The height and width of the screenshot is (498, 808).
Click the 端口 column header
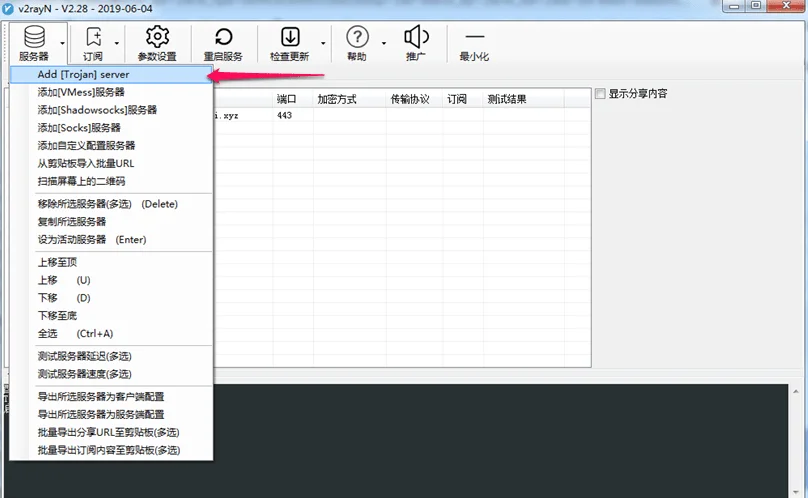tap(293, 99)
